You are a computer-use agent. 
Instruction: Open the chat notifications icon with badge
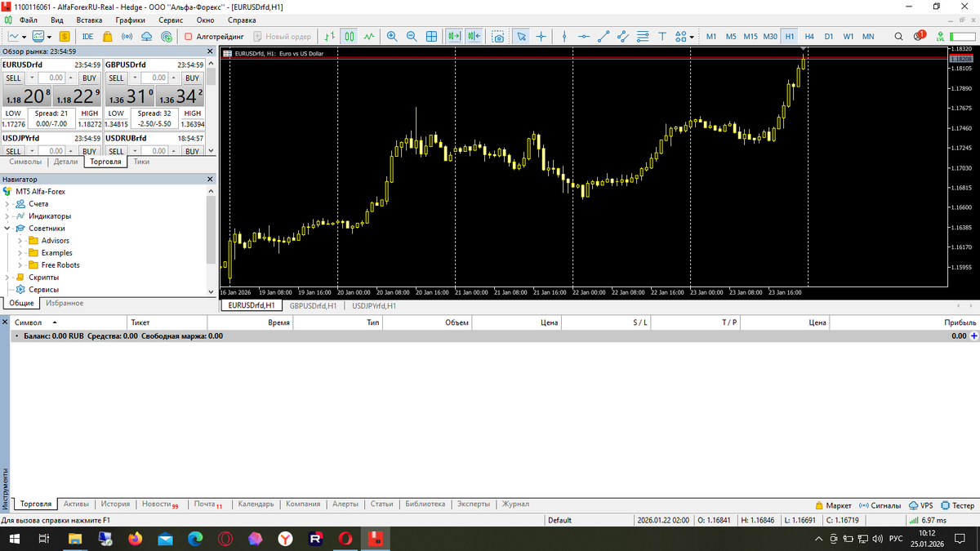coord(919,37)
